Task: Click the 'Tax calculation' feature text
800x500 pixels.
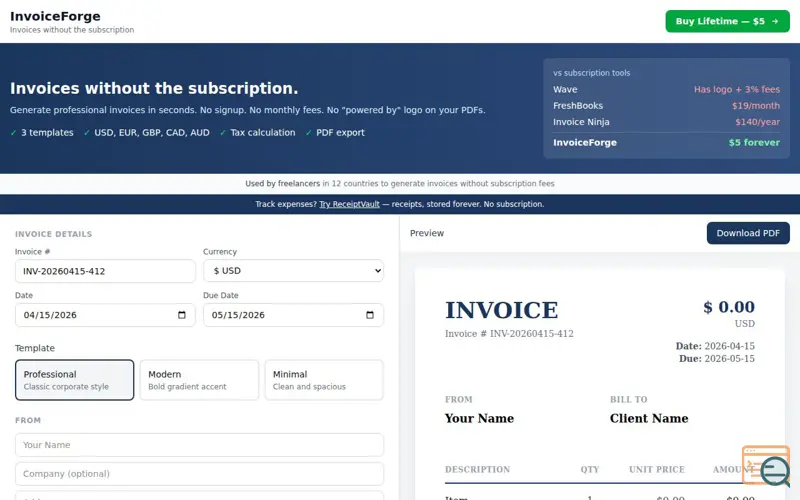Action: click(x=262, y=133)
